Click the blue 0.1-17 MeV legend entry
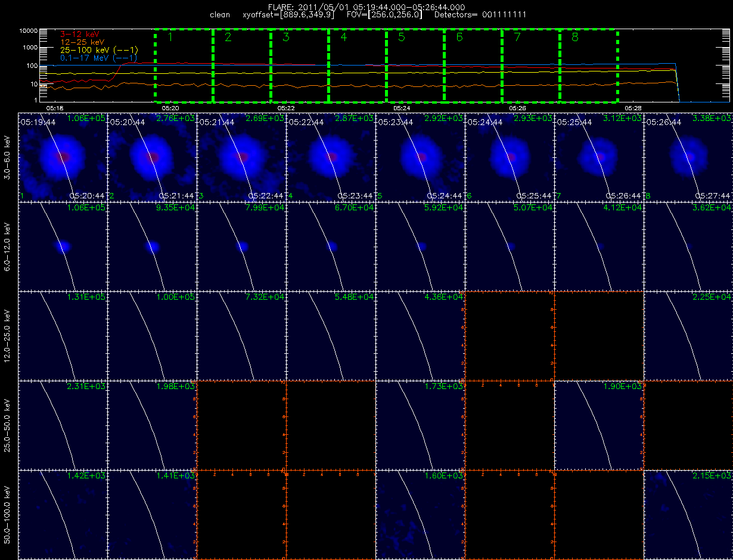733x560 pixels. (99, 58)
